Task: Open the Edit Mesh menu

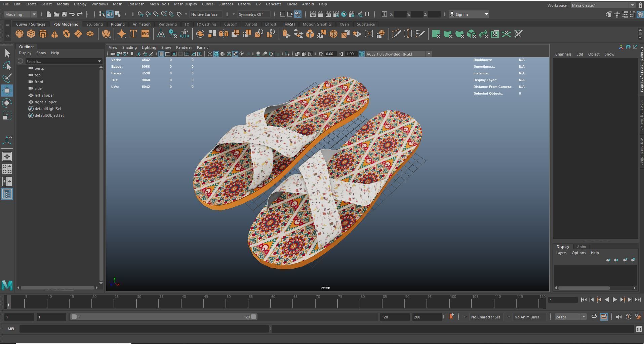Action: click(136, 4)
